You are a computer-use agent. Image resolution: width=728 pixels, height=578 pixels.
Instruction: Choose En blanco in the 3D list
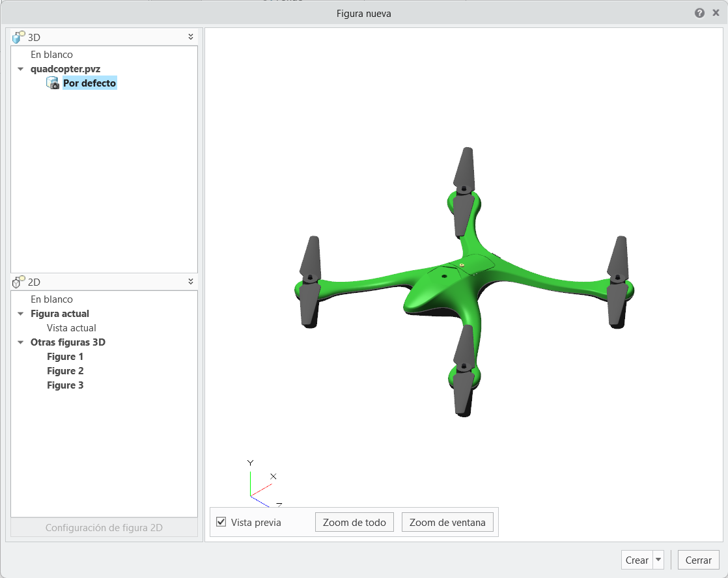51,54
